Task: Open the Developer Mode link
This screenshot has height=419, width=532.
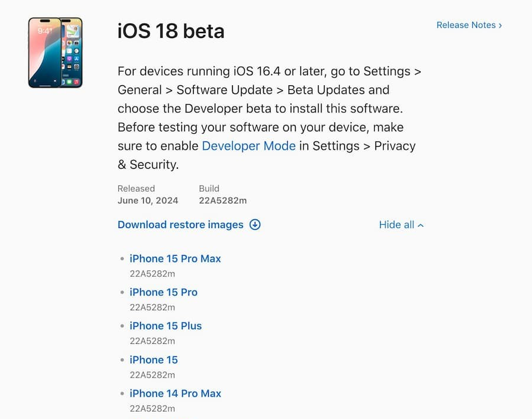Action: [249, 146]
